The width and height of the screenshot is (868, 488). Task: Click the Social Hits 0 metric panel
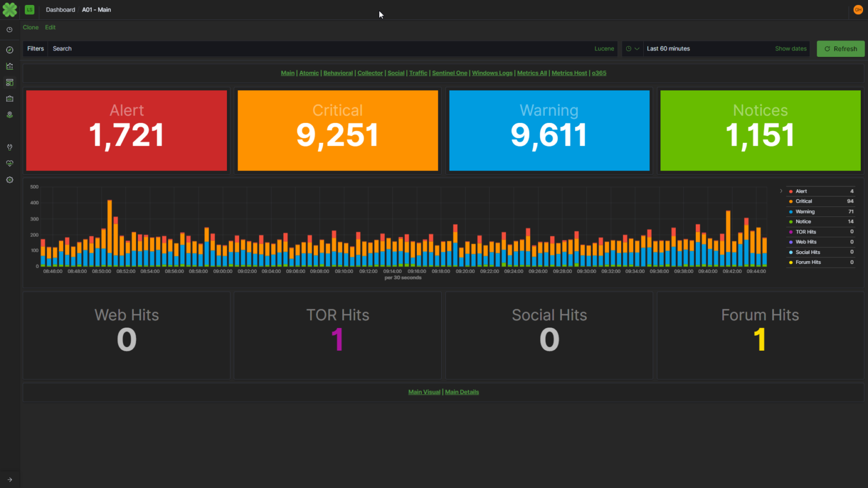pyautogui.click(x=549, y=335)
